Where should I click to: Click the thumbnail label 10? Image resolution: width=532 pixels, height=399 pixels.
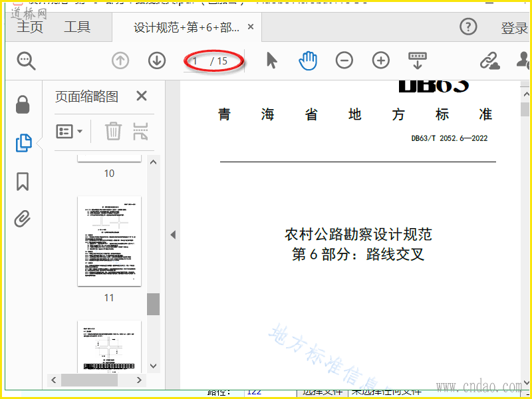[x=109, y=174]
